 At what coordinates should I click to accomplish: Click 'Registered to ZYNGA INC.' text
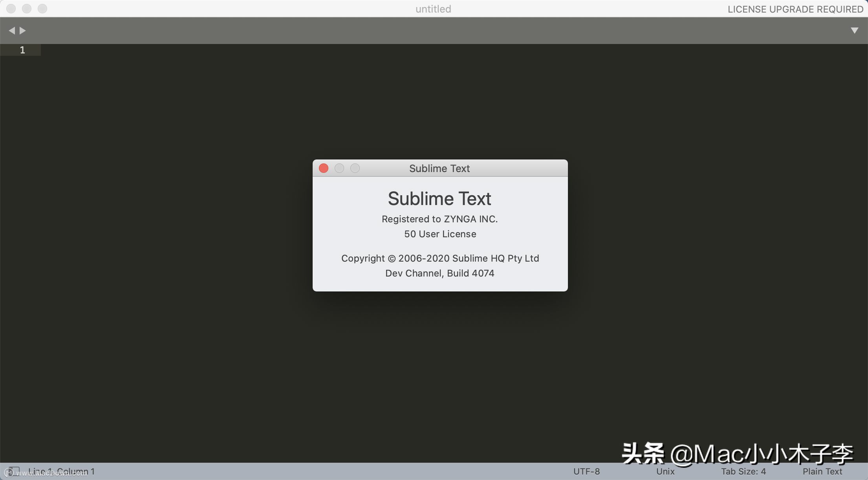pyautogui.click(x=439, y=219)
